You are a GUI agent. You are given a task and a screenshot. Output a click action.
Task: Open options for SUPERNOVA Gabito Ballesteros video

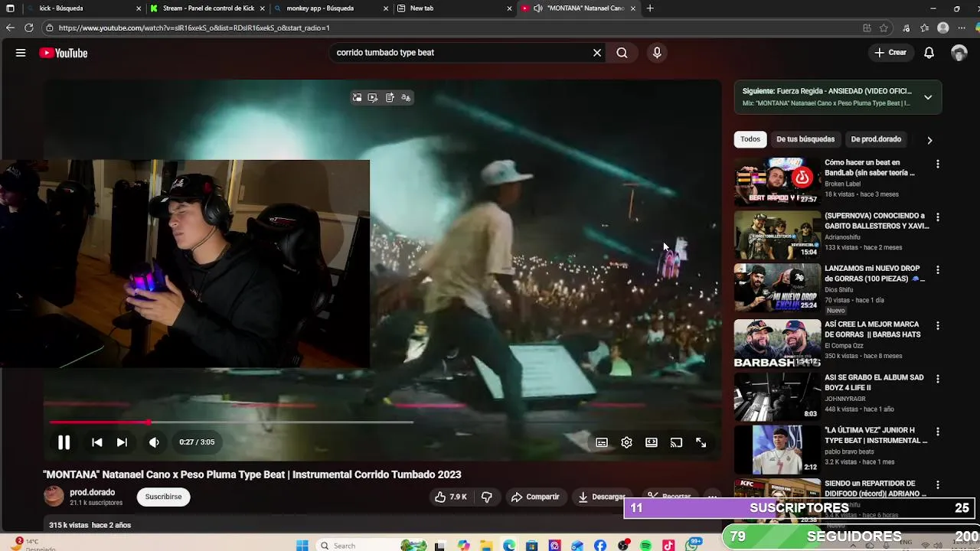point(937,217)
